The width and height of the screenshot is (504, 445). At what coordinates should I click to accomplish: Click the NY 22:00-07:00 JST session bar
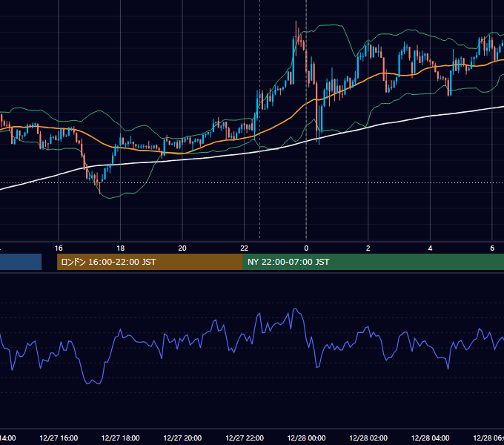[x=373, y=262]
